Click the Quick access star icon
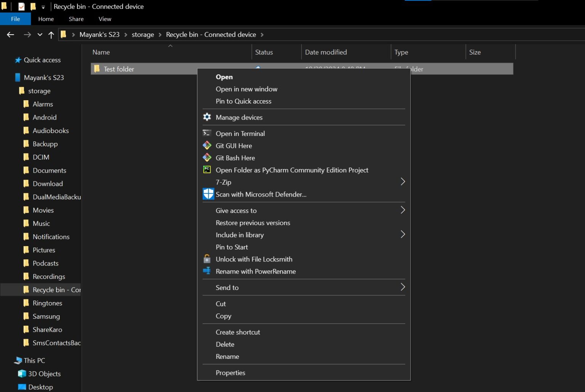 pos(18,60)
